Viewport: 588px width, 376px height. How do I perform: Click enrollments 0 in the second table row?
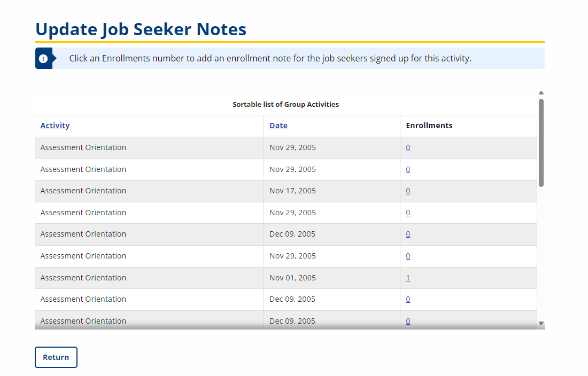coord(408,169)
